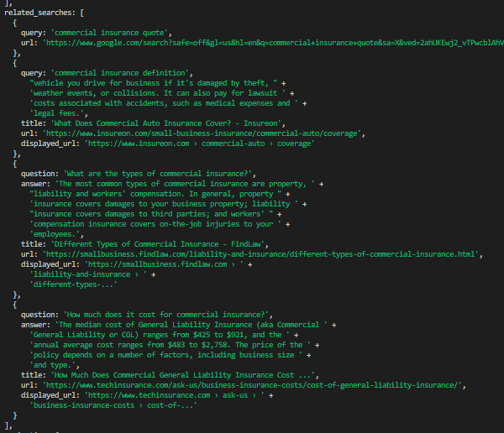Click the related_searches key text
This screenshot has width=504, height=433.
coord(40,13)
